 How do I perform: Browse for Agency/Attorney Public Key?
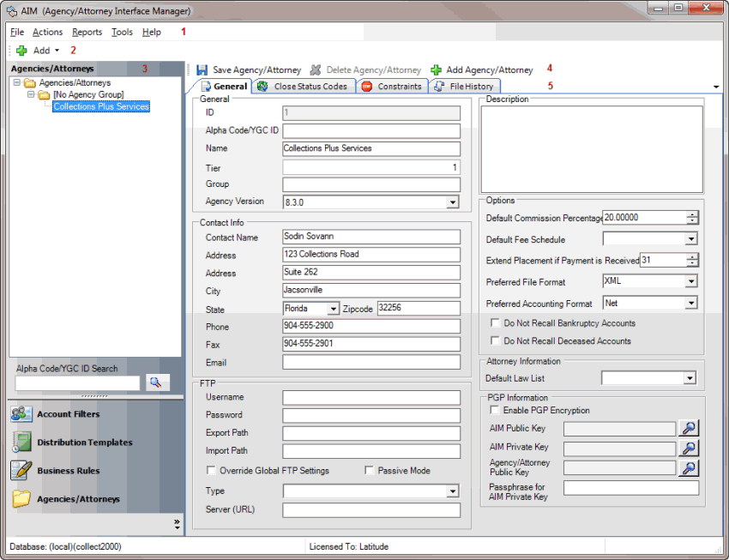coord(688,467)
